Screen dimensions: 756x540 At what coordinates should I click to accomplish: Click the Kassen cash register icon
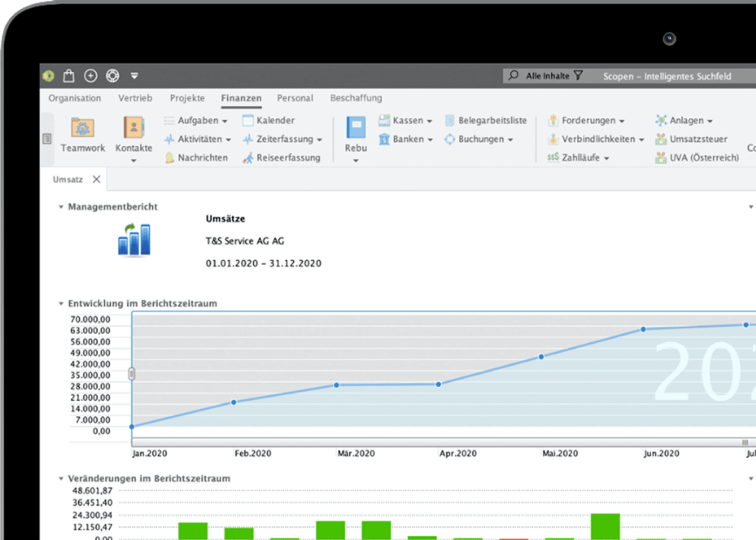coord(384,120)
